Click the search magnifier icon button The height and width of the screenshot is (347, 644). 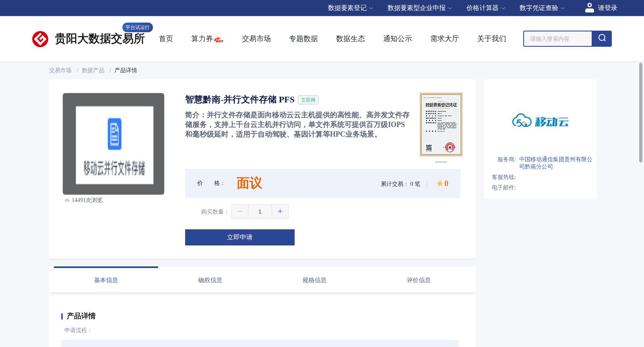point(602,39)
